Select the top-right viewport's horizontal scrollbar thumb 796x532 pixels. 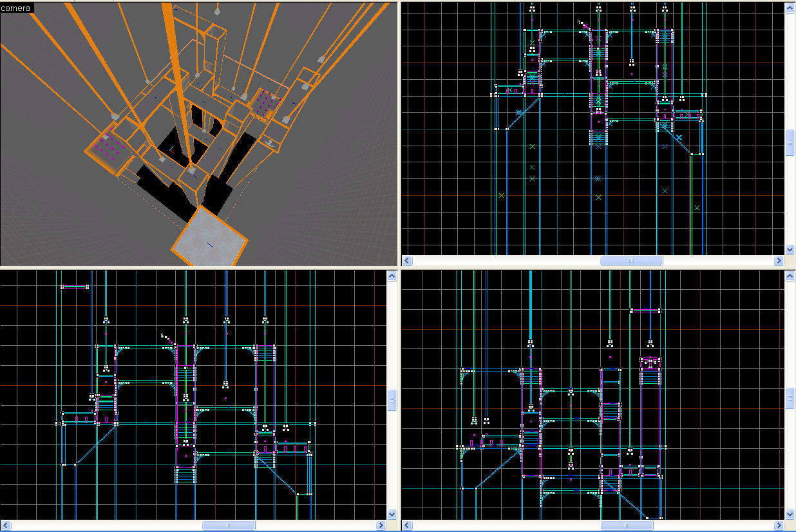(x=631, y=261)
